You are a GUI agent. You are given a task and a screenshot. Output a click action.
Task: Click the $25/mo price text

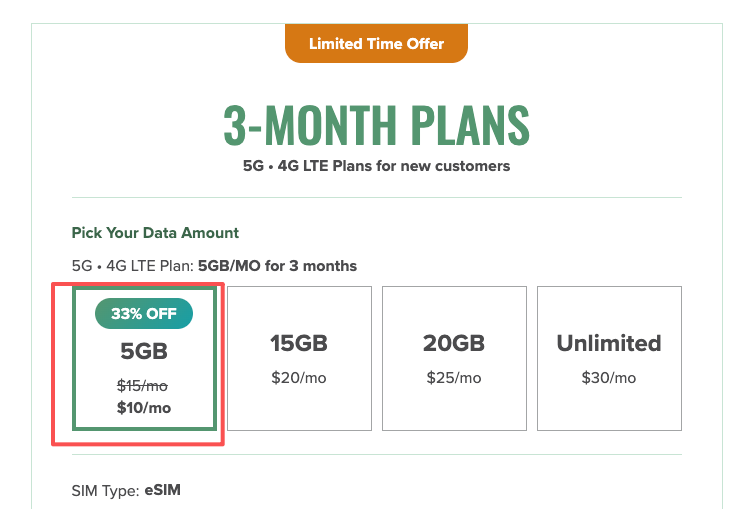coord(454,378)
